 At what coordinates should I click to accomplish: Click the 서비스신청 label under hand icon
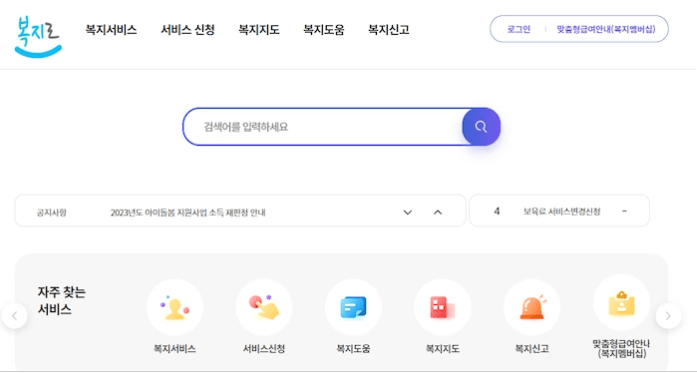(264, 349)
